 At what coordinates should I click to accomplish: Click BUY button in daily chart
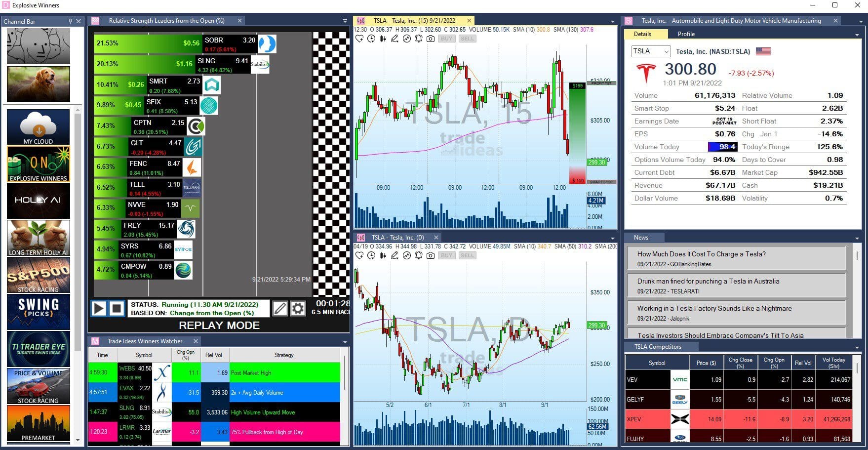tap(446, 255)
